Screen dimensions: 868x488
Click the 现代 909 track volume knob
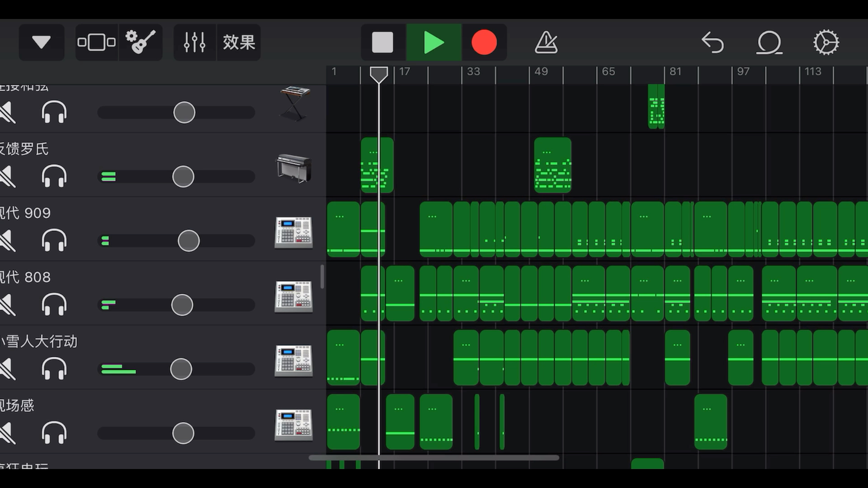189,241
